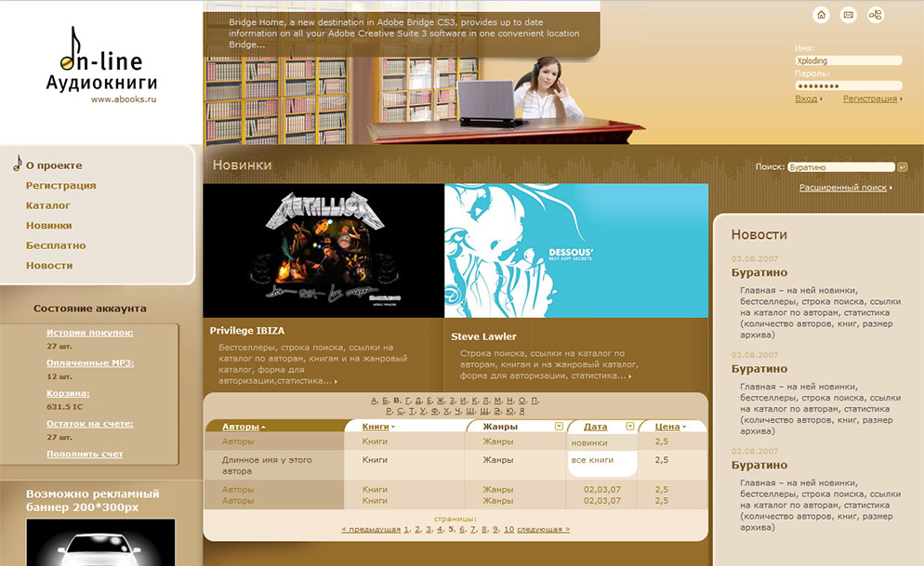Viewport: 924px width, 566px height.
Task: Open the sitemap icon in header
Action: 876,15
